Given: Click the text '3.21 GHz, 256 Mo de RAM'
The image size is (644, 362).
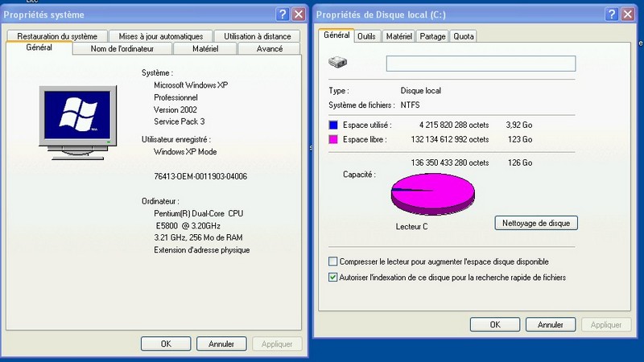Looking at the screenshot, I should (198, 237).
